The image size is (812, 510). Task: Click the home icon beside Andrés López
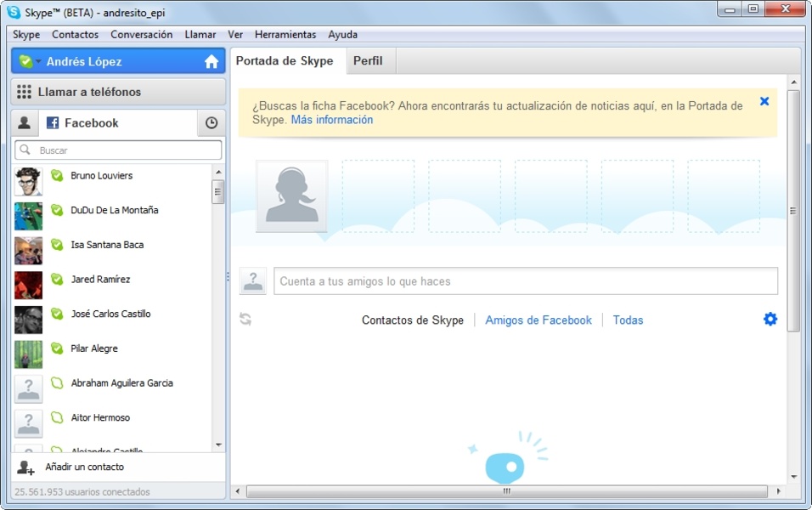pos(211,62)
